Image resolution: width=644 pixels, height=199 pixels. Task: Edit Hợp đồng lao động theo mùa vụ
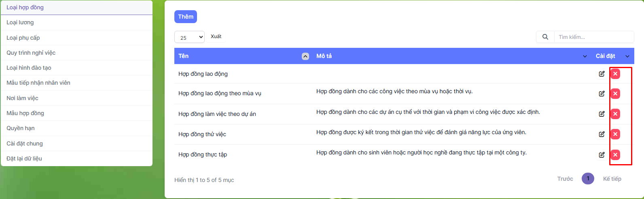pos(602,94)
